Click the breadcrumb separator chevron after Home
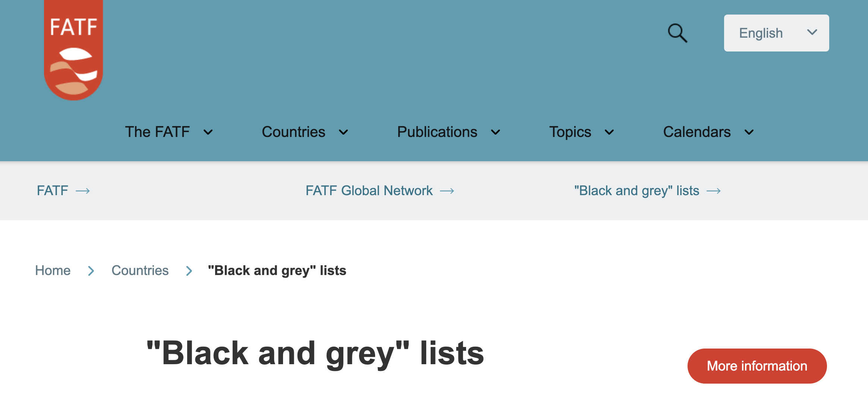 click(91, 271)
